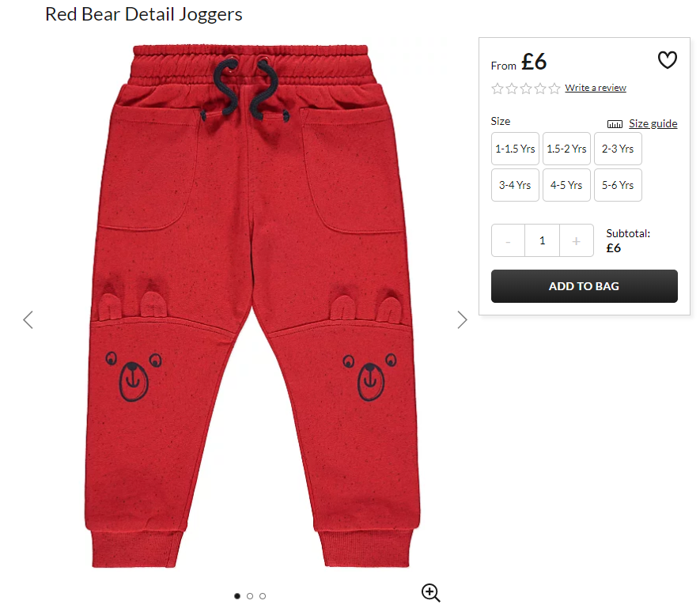Image resolution: width=700 pixels, height=608 pixels.
Task: Click the first rating star
Action: 497,89
